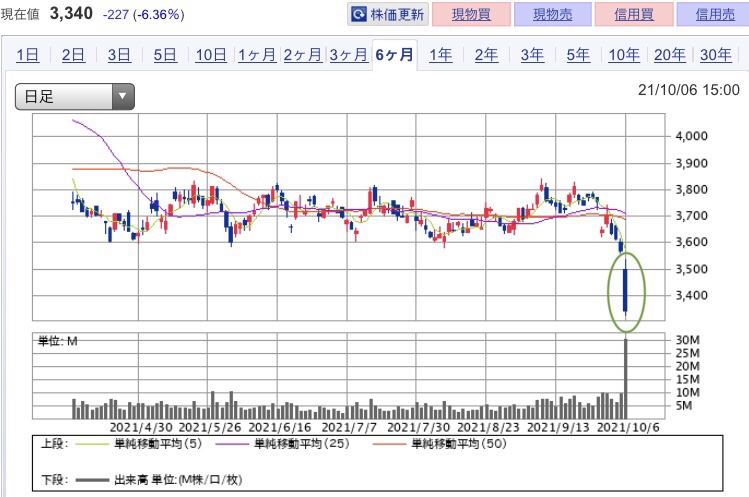The width and height of the screenshot is (749, 497).
Task: Click the -227 (-6.36%) change value
Action: [143, 14]
